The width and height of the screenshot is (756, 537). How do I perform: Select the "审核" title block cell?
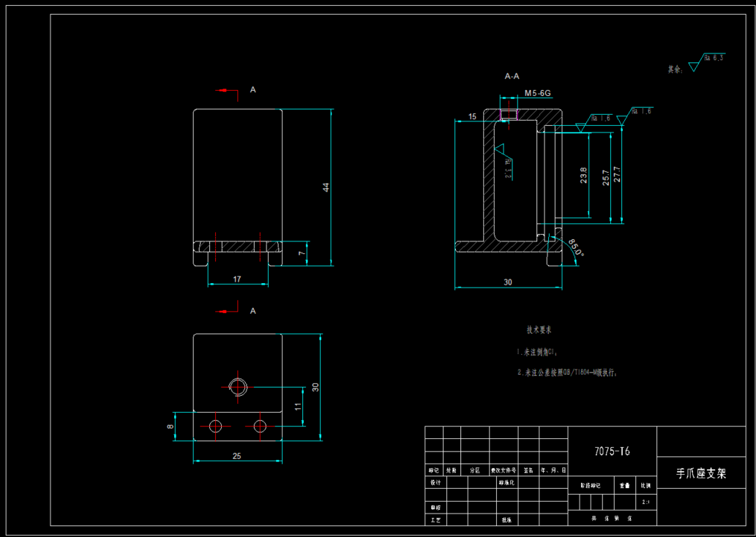point(435,508)
